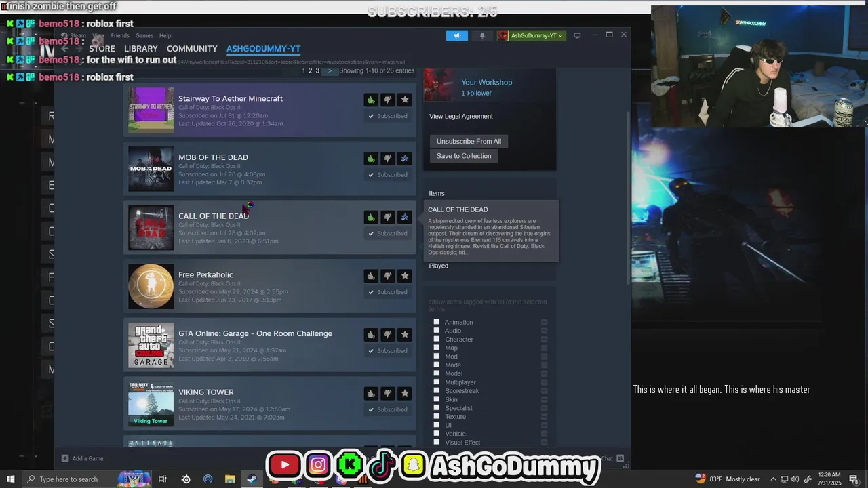
Task: Thumbs down CALL OF THE DEAD
Action: tap(388, 217)
